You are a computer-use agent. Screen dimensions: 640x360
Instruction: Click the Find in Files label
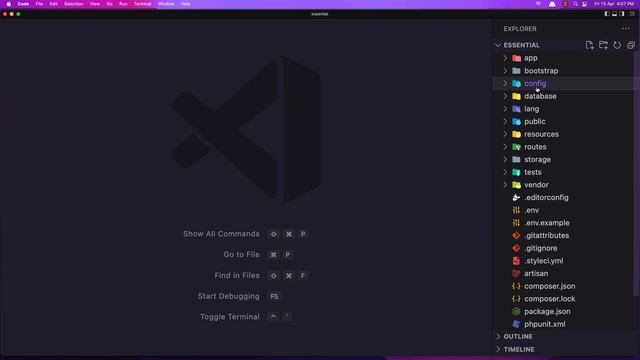tap(237, 276)
